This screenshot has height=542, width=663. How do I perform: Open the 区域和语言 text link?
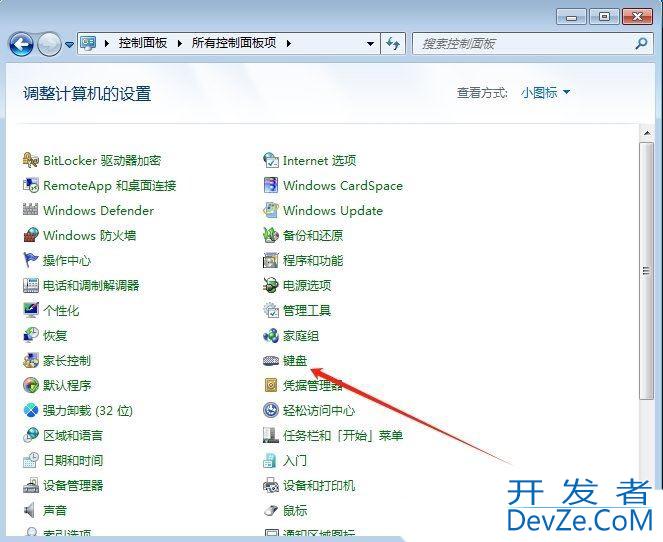73,435
